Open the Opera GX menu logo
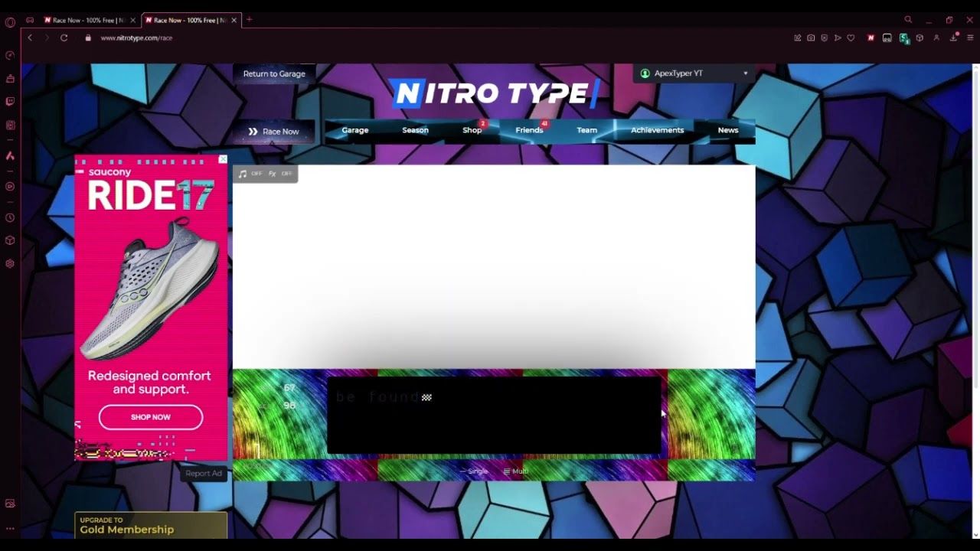The image size is (980, 551). (10, 21)
